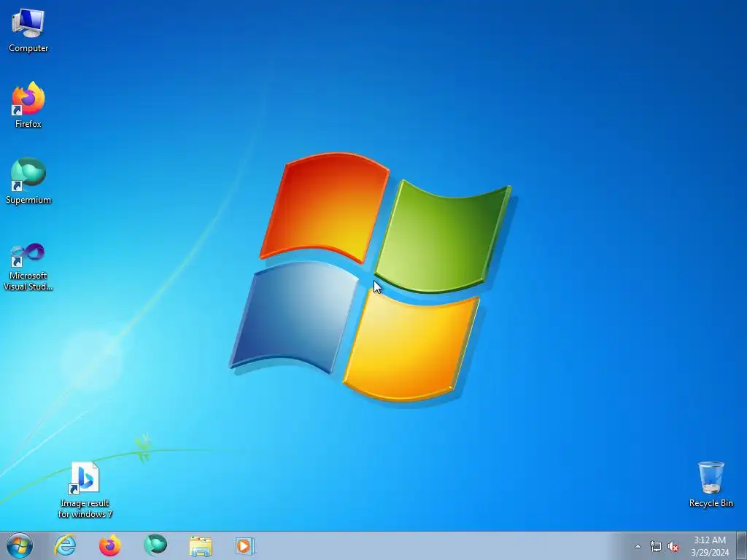Image resolution: width=747 pixels, height=560 pixels.
Task: Select the Microsoft Visual Studio shortcut
Action: click(28, 267)
